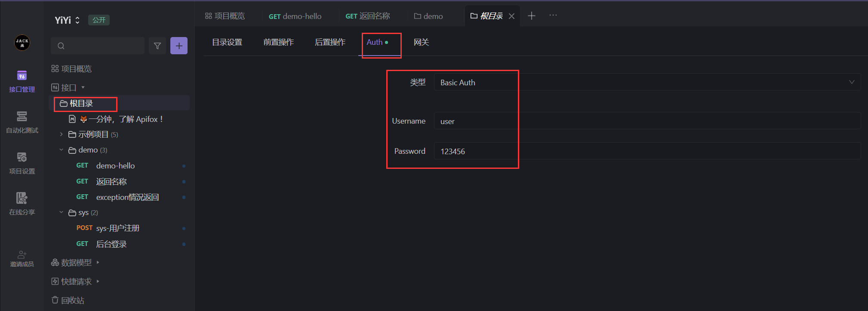Open the tab bar more options ellipsis

pyautogui.click(x=553, y=16)
